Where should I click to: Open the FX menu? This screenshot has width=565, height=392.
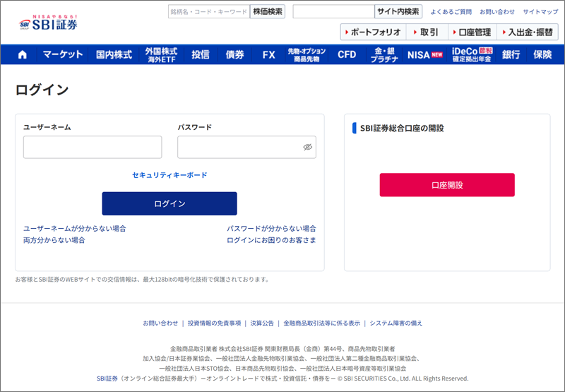[268, 54]
